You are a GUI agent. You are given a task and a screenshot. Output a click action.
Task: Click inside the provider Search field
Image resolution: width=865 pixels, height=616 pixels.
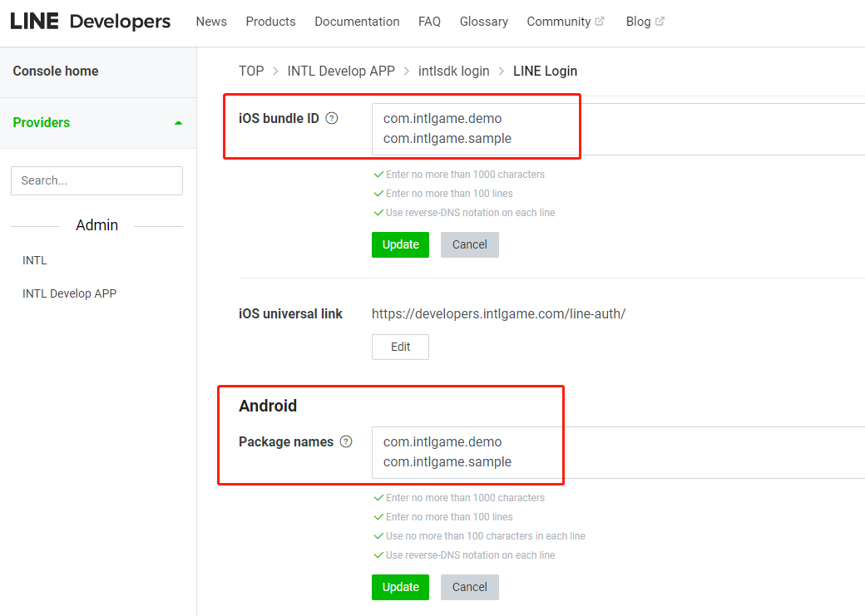point(96,180)
